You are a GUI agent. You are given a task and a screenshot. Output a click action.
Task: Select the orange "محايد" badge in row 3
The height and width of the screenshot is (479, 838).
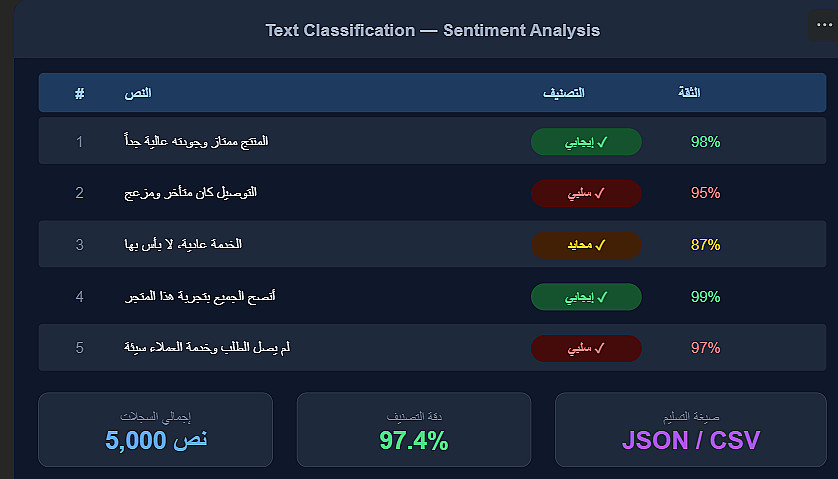pyautogui.click(x=586, y=245)
